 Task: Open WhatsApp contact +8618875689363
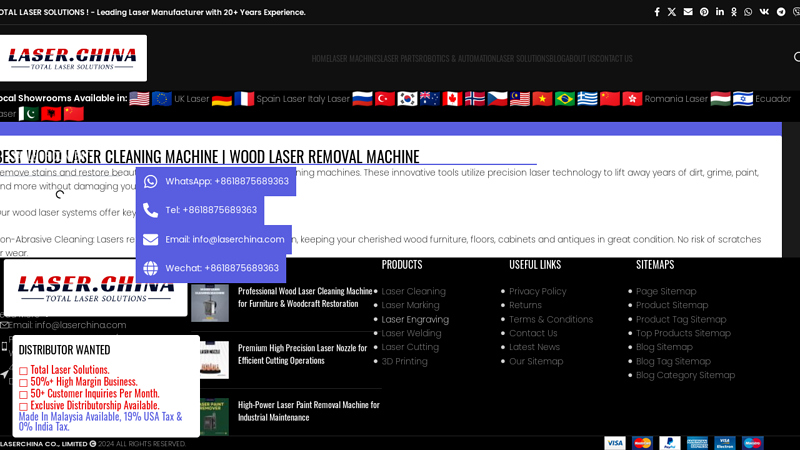[x=216, y=182]
